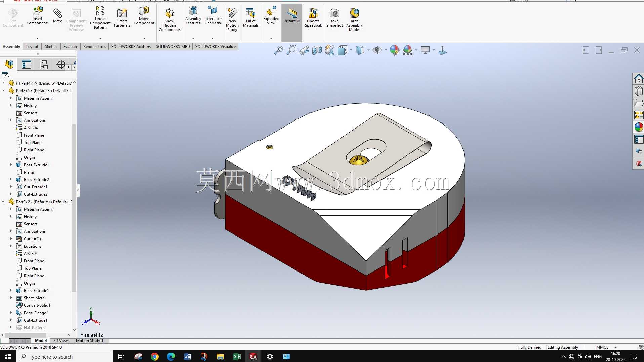Open the PropertyManager tab icon
This screenshot has height=362, width=644.
click(26, 64)
